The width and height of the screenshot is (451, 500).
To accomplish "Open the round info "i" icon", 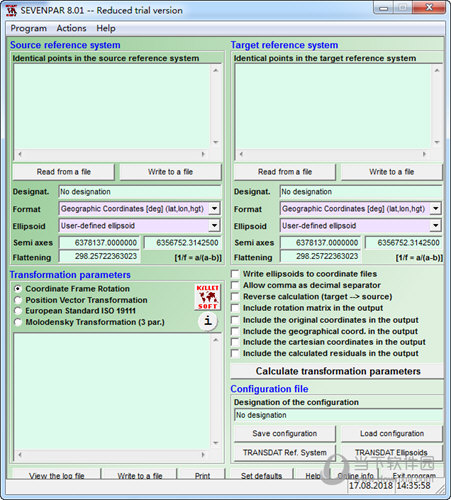I will click(x=208, y=321).
